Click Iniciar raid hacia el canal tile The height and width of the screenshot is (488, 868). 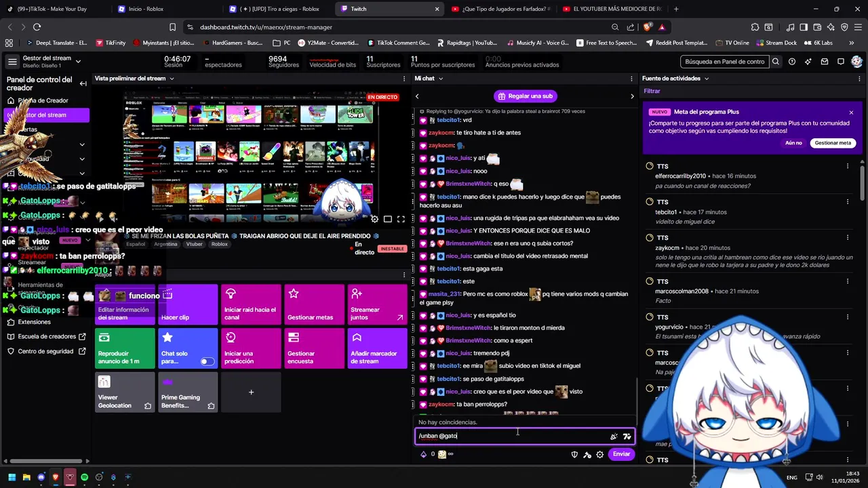pos(251,304)
